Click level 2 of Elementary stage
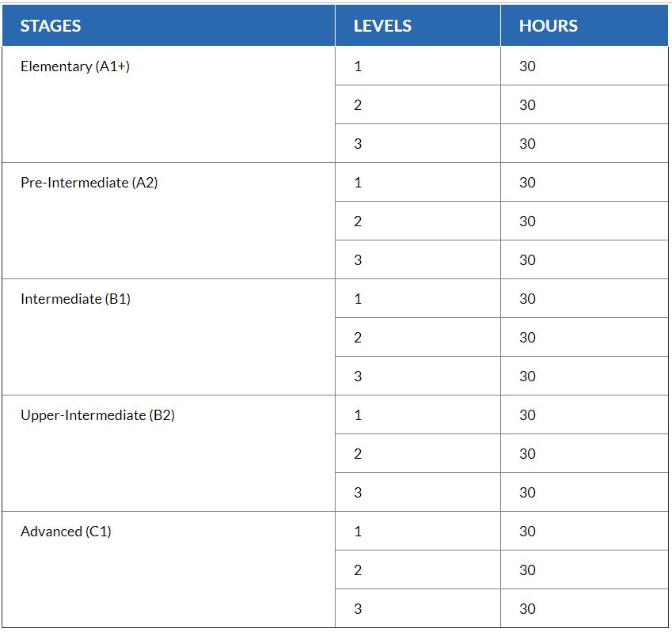The image size is (672, 632). [x=418, y=104]
